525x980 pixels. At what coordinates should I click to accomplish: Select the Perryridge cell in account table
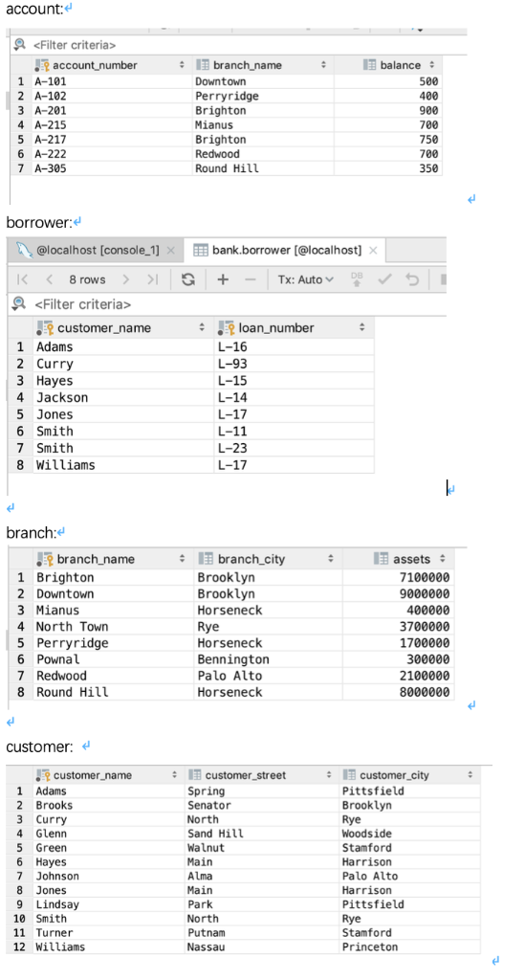(x=263, y=96)
